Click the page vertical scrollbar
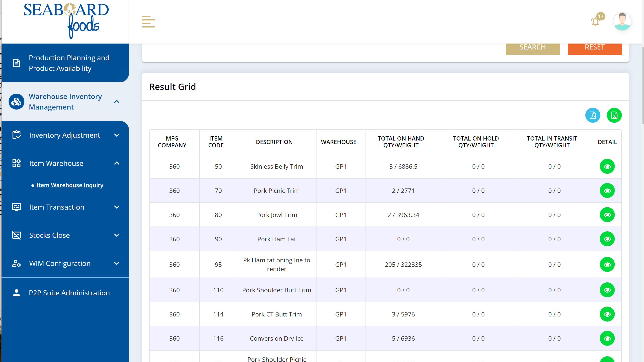 tap(642, 85)
